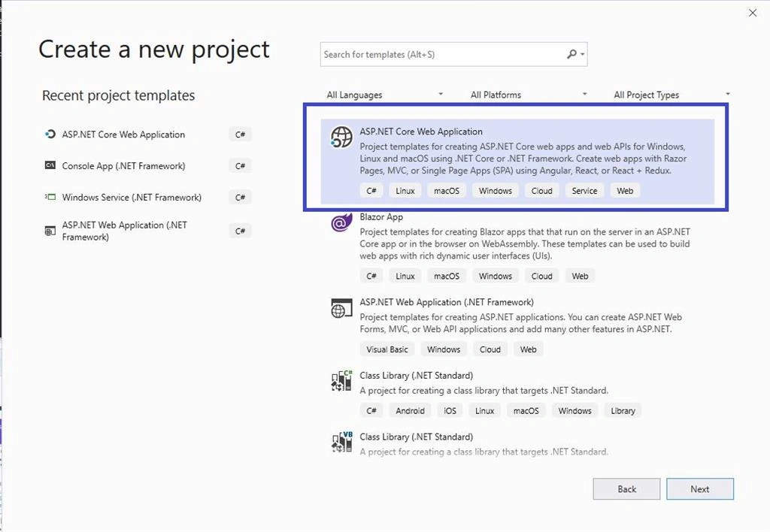Image resolution: width=770 pixels, height=532 pixels.
Task: Click the Next button
Action: 700,489
